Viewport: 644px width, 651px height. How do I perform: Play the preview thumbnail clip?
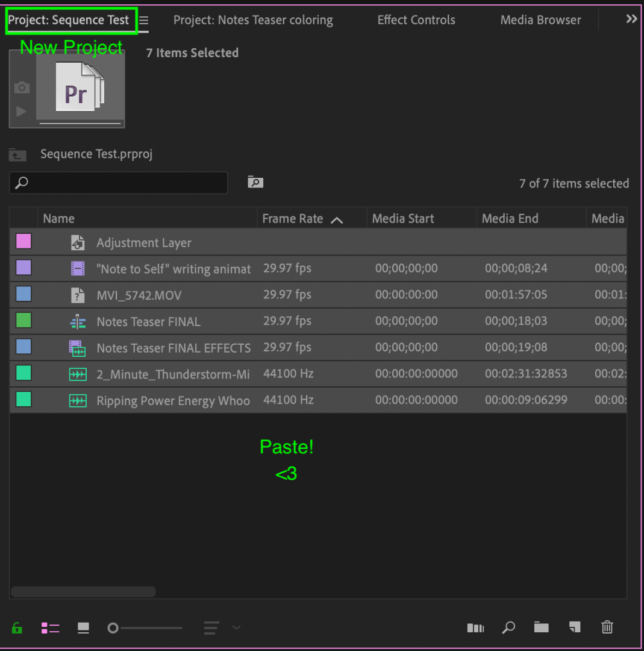pyautogui.click(x=21, y=112)
